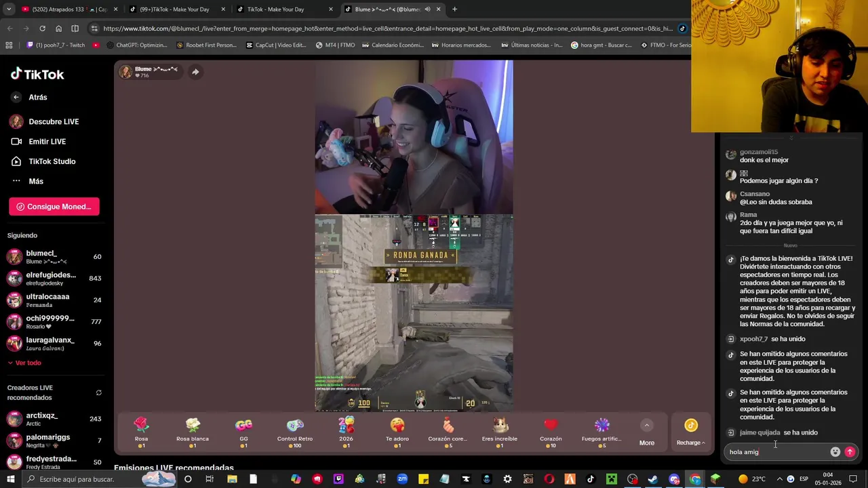Open followed channel lauragalvanx_
This screenshot has height=488, width=868.
54,343
